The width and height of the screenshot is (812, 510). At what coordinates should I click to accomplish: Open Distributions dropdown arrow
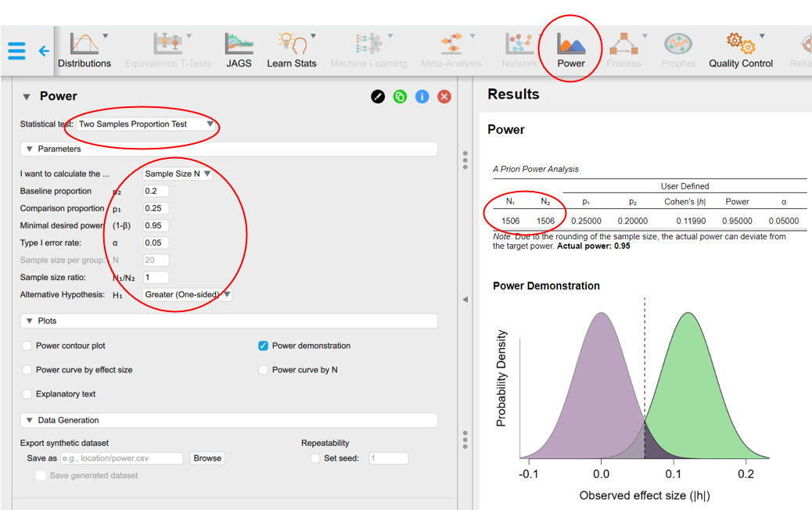click(106, 36)
